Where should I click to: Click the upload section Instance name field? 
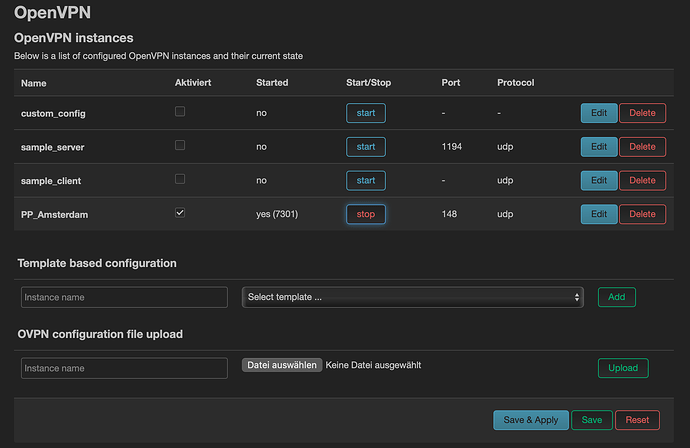pyautogui.click(x=124, y=368)
